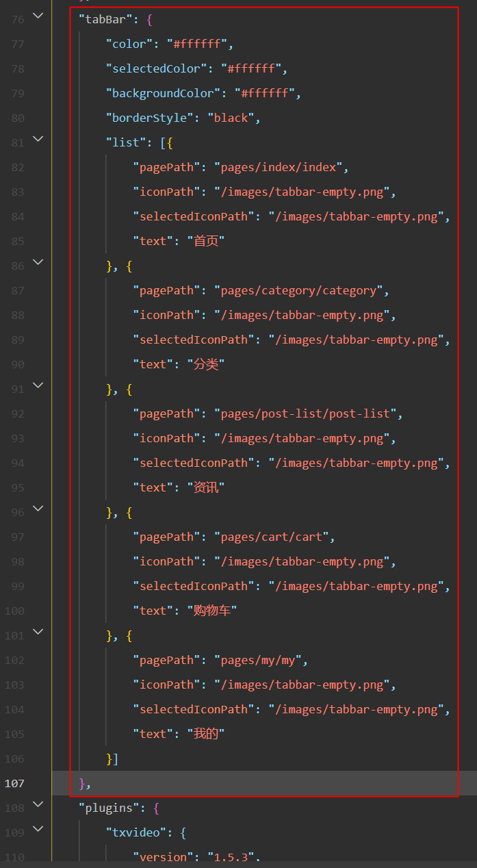Click the tabbar-empty.png value on line 94

coord(356,463)
